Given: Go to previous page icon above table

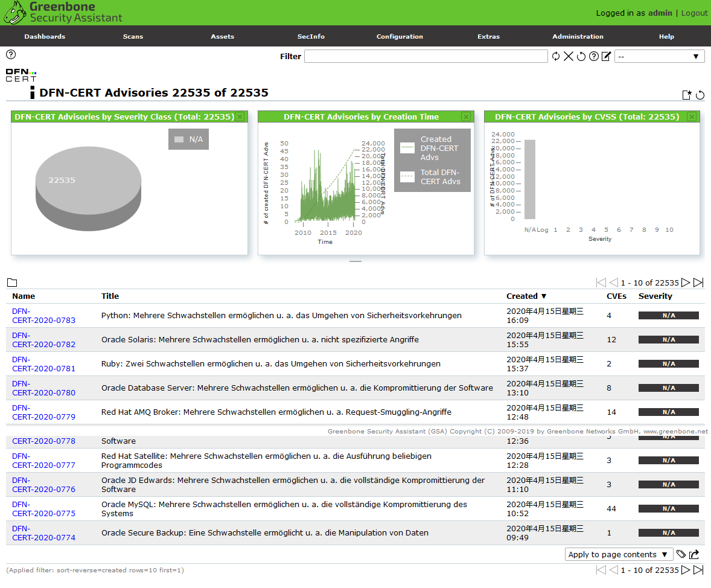Looking at the screenshot, I should point(613,283).
